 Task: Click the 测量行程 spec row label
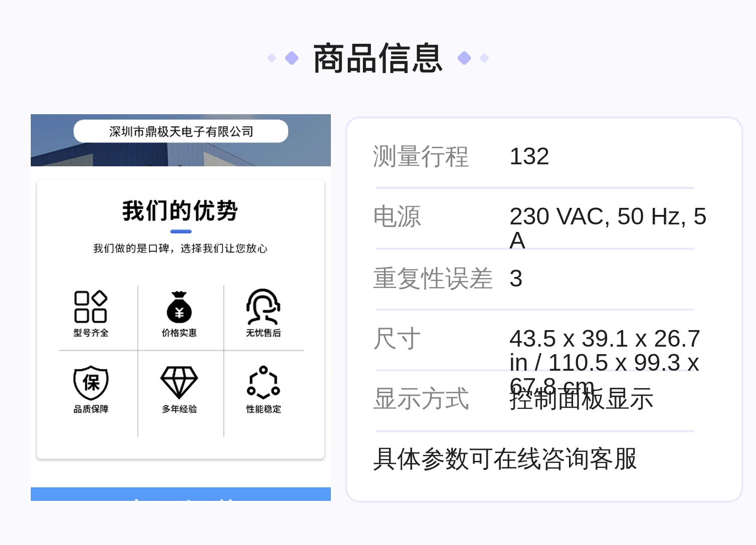[421, 156]
